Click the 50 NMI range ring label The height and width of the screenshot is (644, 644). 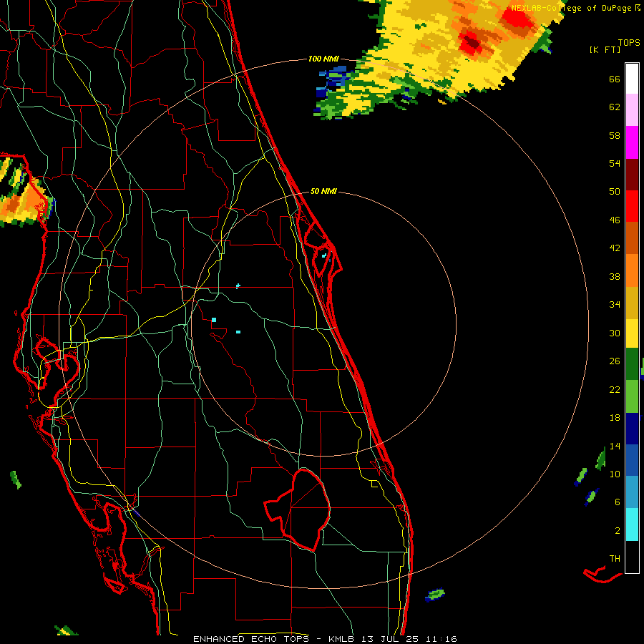(x=323, y=191)
